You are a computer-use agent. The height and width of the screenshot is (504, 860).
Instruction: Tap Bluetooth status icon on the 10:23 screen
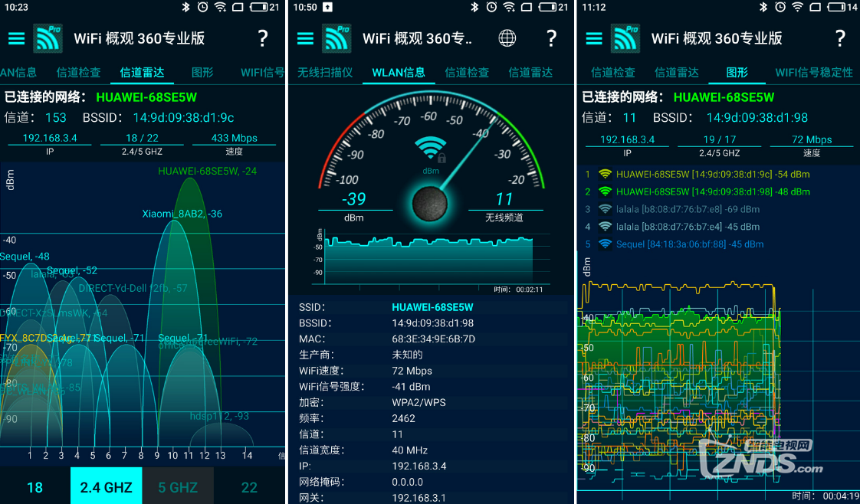tap(186, 7)
